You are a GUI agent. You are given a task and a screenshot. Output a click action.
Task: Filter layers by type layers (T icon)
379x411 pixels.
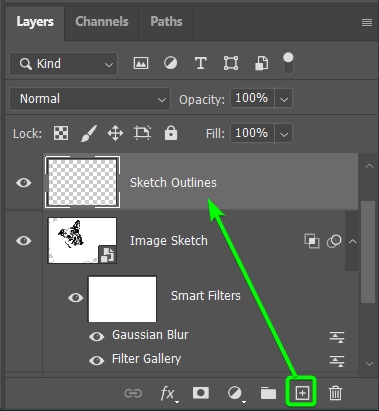(x=200, y=63)
